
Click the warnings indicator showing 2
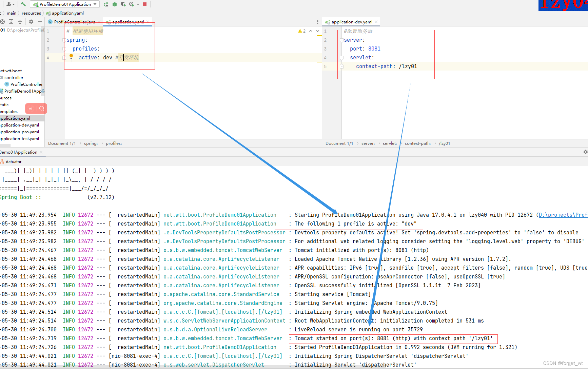point(302,31)
